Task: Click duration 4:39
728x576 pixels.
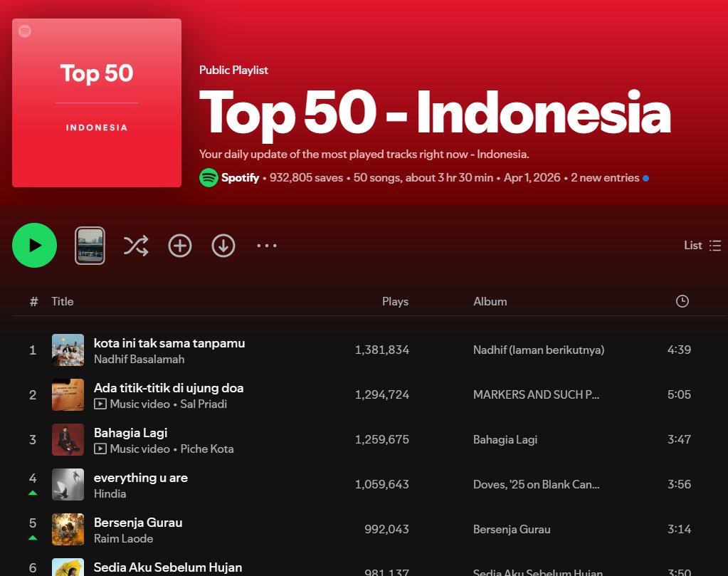Action: pyautogui.click(x=679, y=350)
